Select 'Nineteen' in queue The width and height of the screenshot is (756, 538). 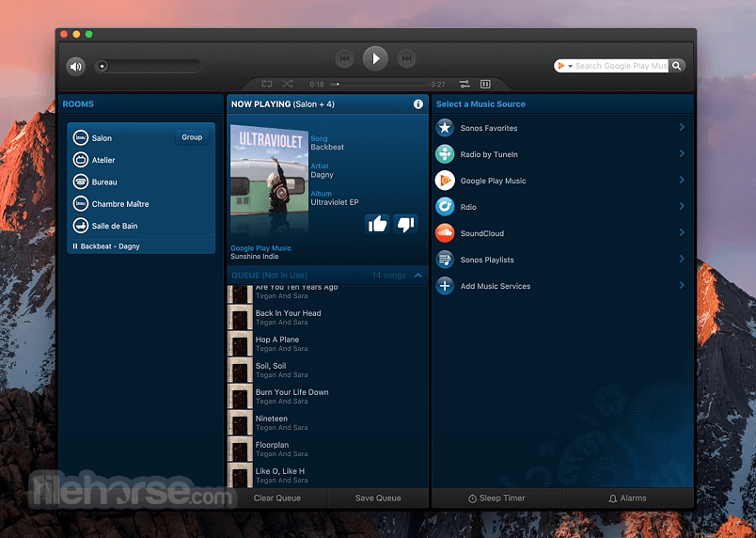point(327,423)
